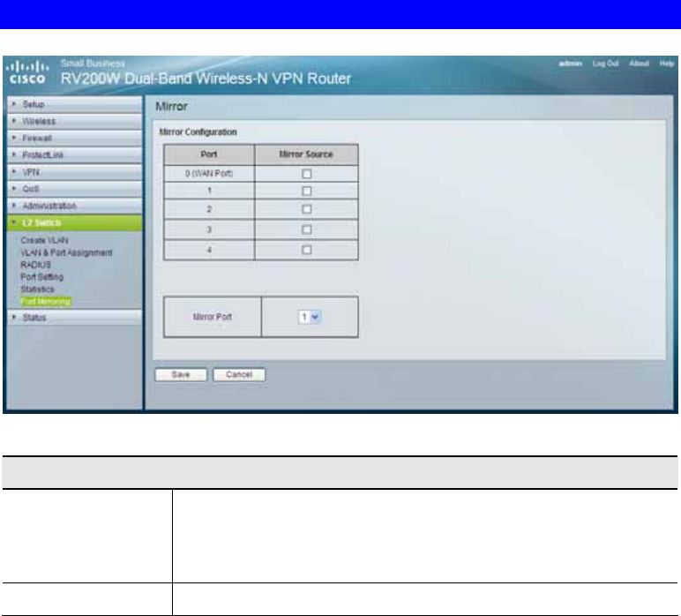Click the admin user label
681x616 pixels.
(570, 64)
